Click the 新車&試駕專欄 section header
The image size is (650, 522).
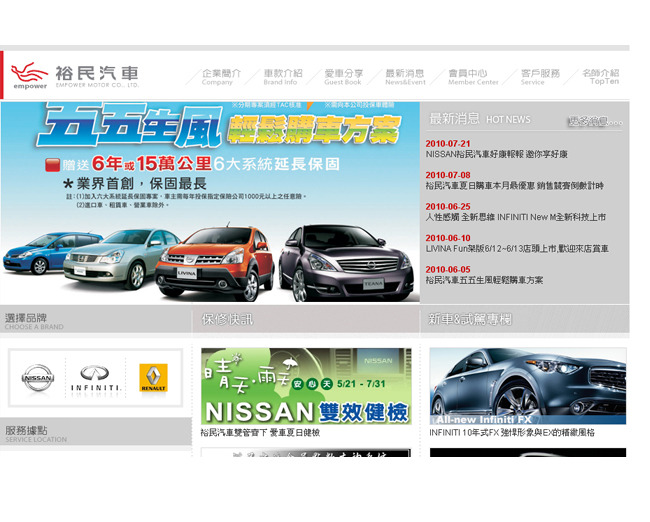click(470, 319)
